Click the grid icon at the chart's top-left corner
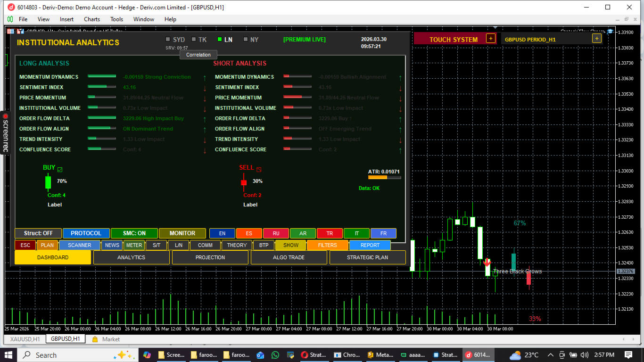The height and width of the screenshot is (362, 644). point(11,32)
